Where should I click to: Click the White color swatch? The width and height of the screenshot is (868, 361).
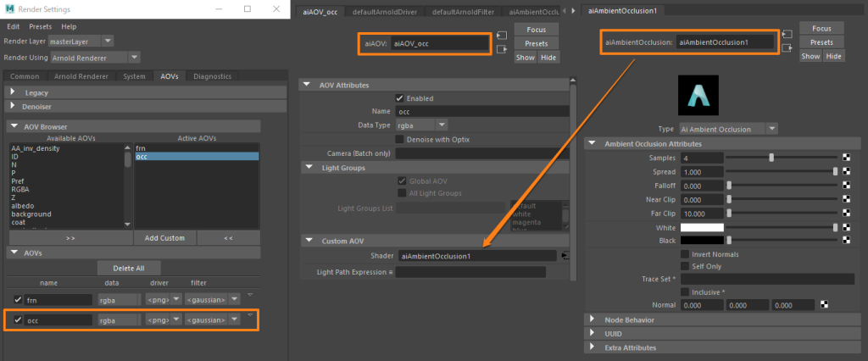click(x=702, y=228)
